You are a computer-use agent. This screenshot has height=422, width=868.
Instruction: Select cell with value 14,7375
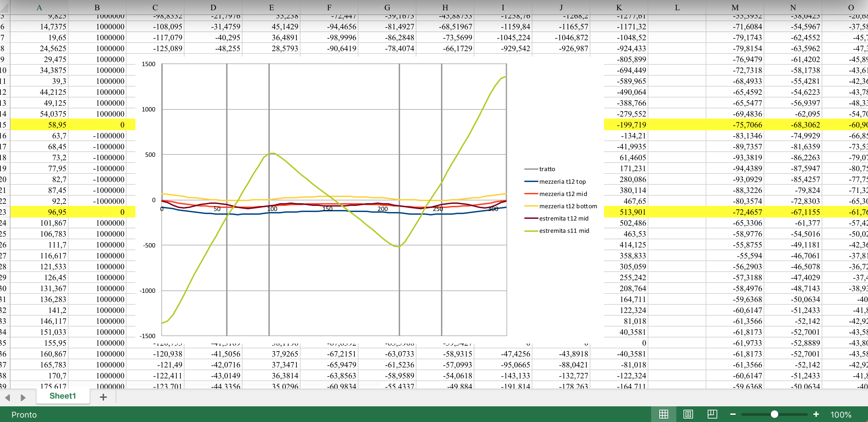[x=39, y=26]
